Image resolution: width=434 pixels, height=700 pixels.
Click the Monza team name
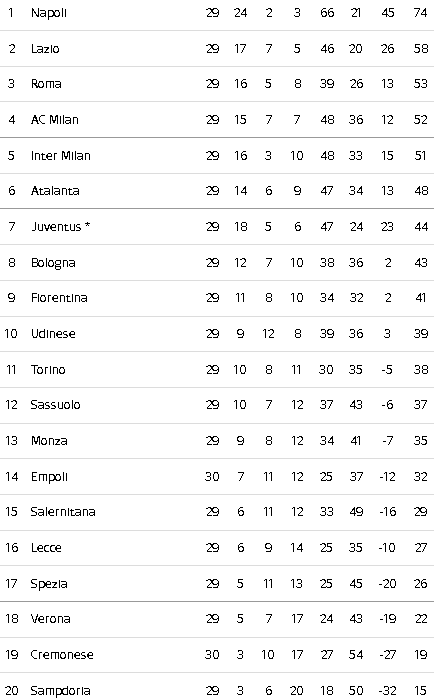[49, 441]
